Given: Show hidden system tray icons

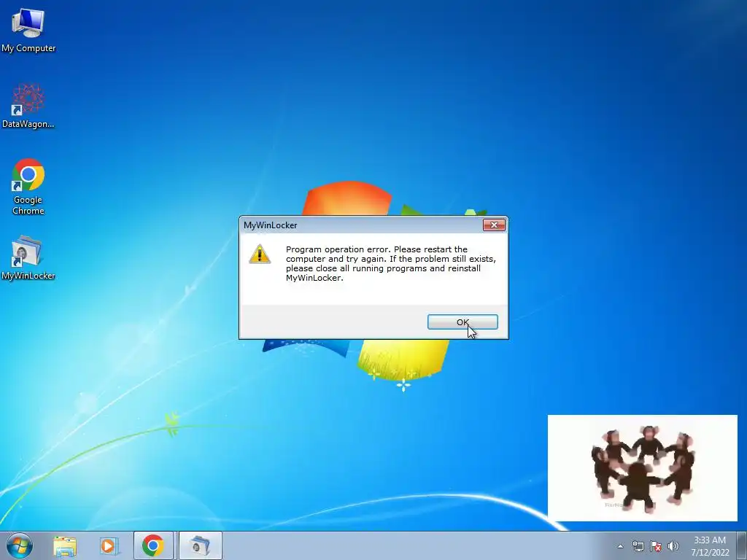Looking at the screenshot, I should tap(620, 546).
